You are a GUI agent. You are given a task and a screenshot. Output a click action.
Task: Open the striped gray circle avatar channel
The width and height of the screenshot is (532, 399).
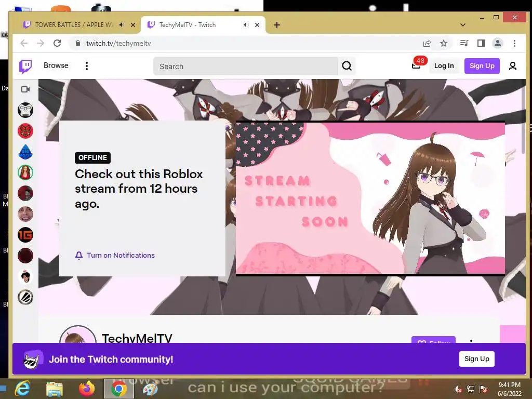point(25,297)
